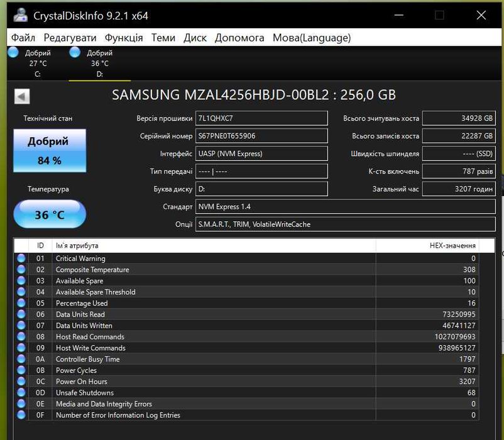
Task: Click the blue status orb for drive C:
Action: point(13,52)
